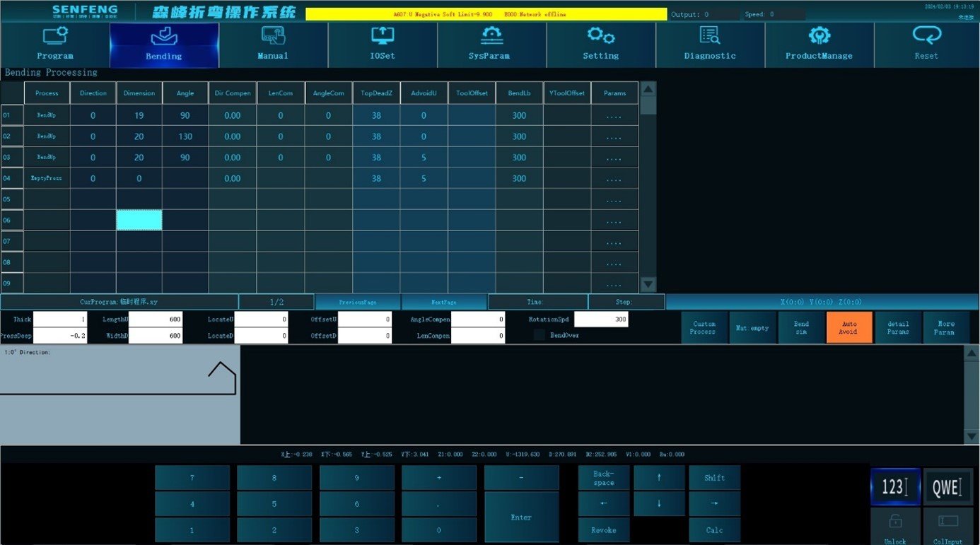Expand the More Param options
Screen dimensions: 980x545
946,327
